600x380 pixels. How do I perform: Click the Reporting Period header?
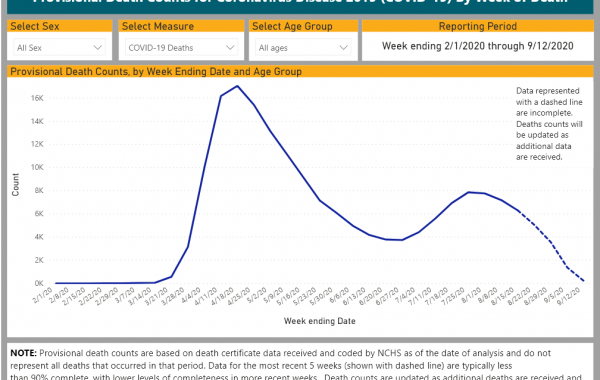pos(478,26)
